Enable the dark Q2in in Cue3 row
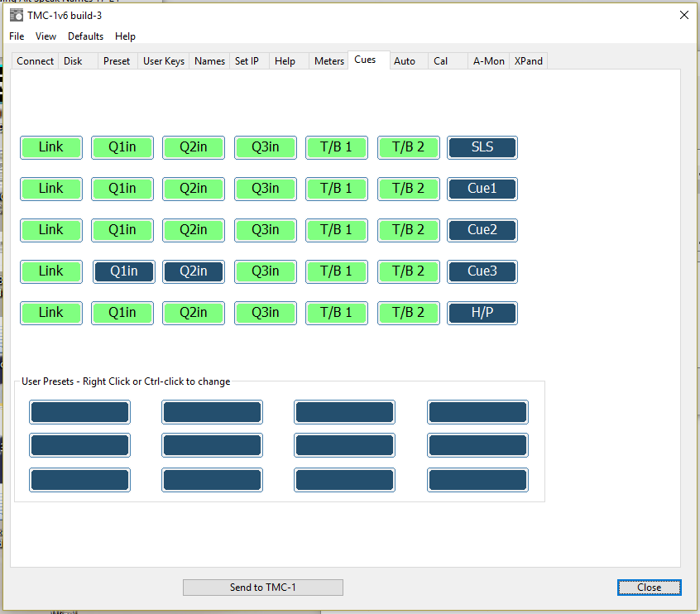The width and height of the screenshot is (700, 614). [x=194, y=271]
